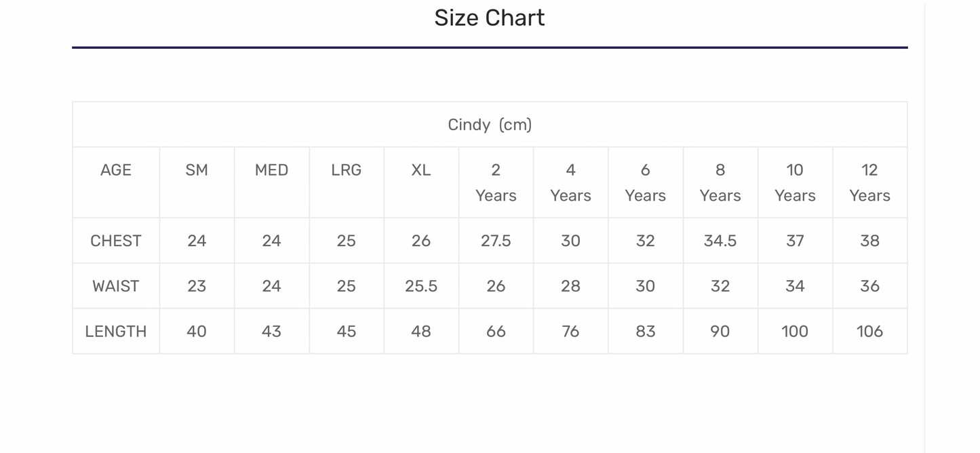Viewport: 980px width, 453px height.
Task: Click the LENGTH row label
Action: point(116,332)
